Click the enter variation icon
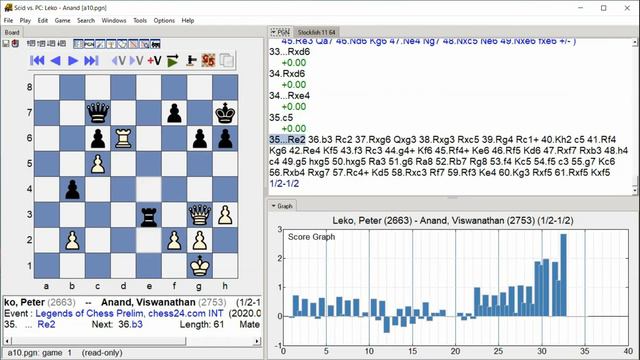 coord(136,61)
